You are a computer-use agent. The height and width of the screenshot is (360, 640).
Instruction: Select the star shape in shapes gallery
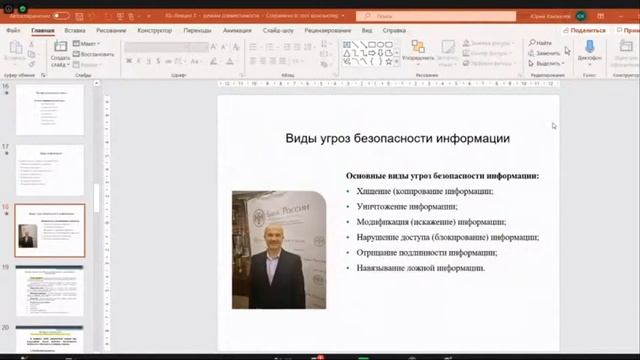click(x=389, y=62)
